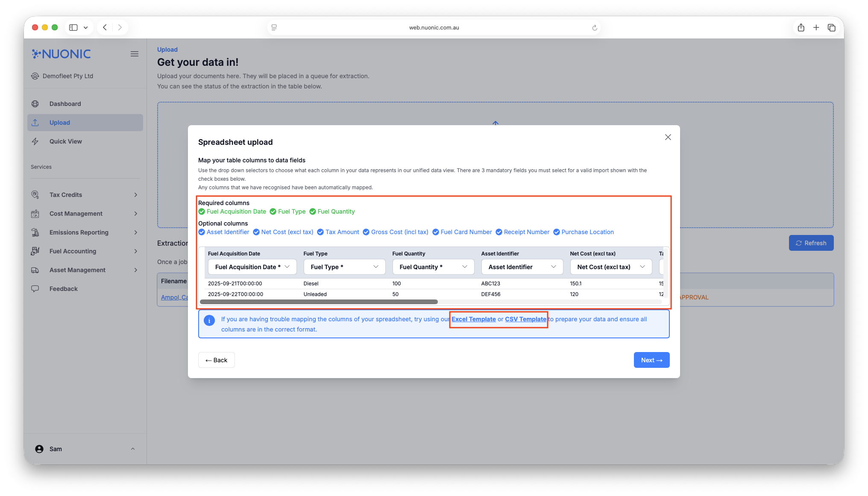Click the Quick View lightning icon
The image size is (868, 496).
tap(35, 141)
